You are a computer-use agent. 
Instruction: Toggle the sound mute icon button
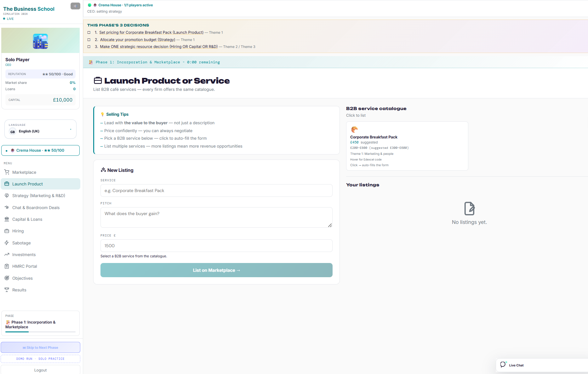(75, 6)
